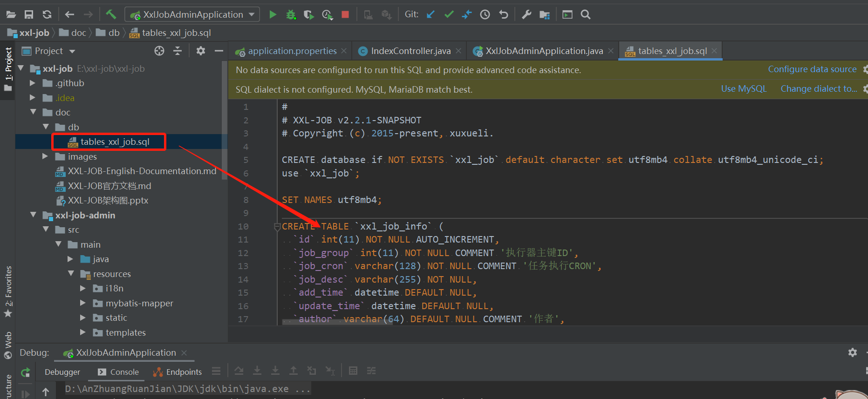
Task: Navigate back with the left arrow
Action: (x=70, y=14)
